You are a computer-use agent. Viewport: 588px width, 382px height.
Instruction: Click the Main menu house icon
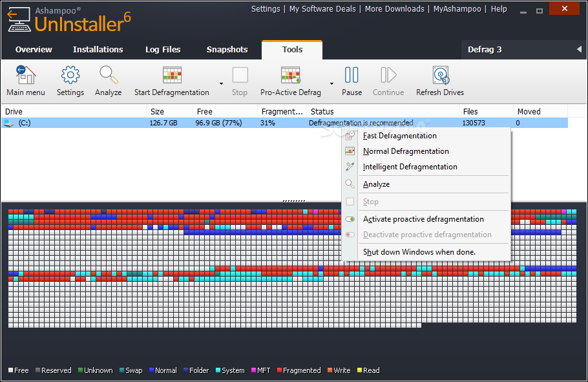coord(25,75)
